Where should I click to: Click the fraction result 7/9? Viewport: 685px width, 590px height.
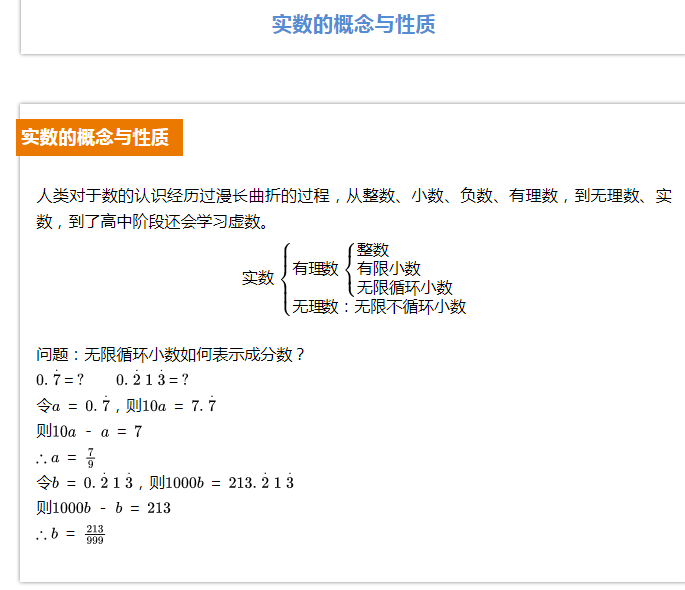(x=90, y=458)
